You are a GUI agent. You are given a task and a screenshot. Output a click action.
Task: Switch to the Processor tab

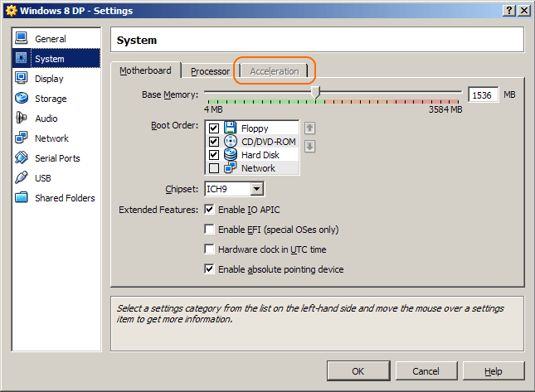[210, 71]
